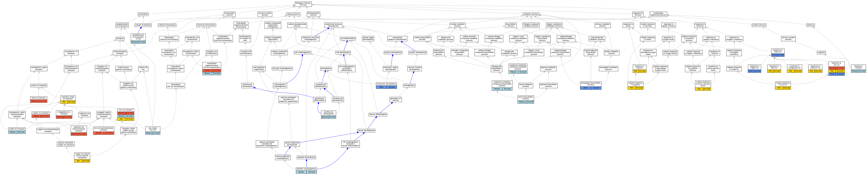Select the 'homeostatic process' node
The width and height of the screenshot is (868, 175).
(230, 14)
